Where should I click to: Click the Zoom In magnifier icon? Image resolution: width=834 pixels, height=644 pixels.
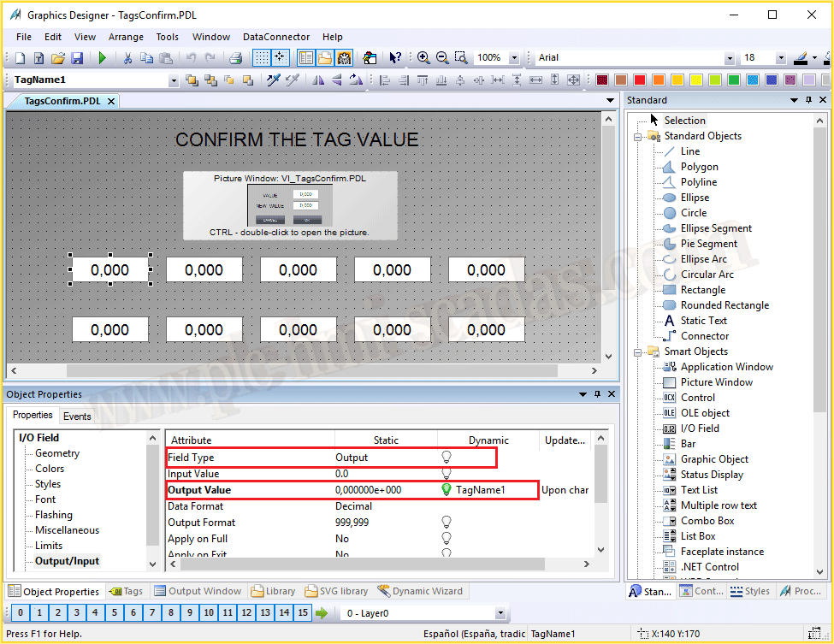point(423,58)
